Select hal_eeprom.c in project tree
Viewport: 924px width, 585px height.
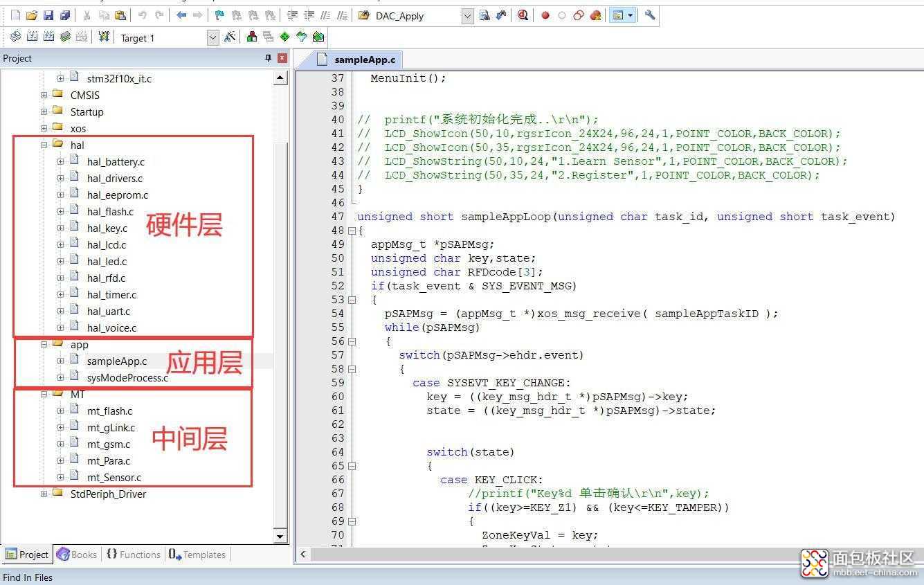[x=117, y=195]
